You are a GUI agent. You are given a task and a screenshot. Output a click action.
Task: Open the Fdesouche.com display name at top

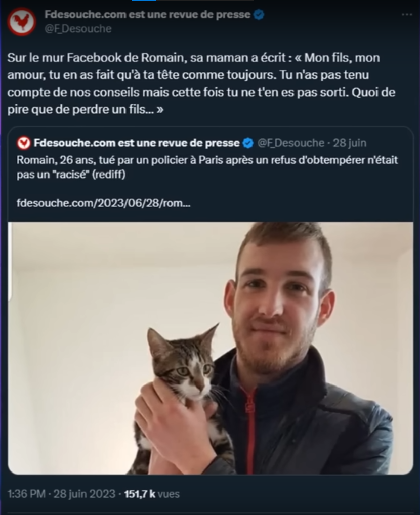[x=147, y=15]
